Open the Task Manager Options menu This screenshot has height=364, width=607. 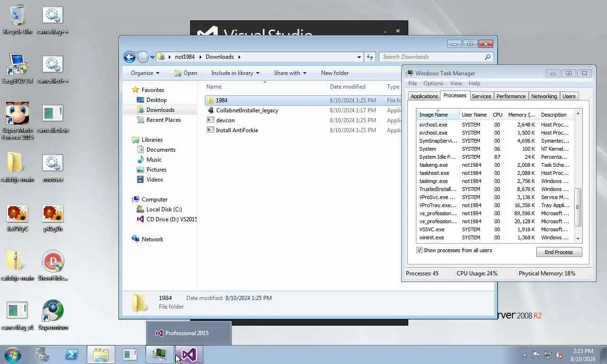[433, 83]
